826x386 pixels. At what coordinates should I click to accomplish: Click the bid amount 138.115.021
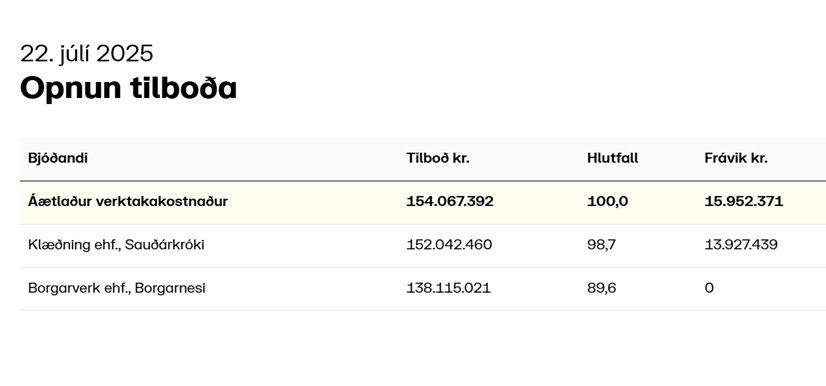click(448, 288)
